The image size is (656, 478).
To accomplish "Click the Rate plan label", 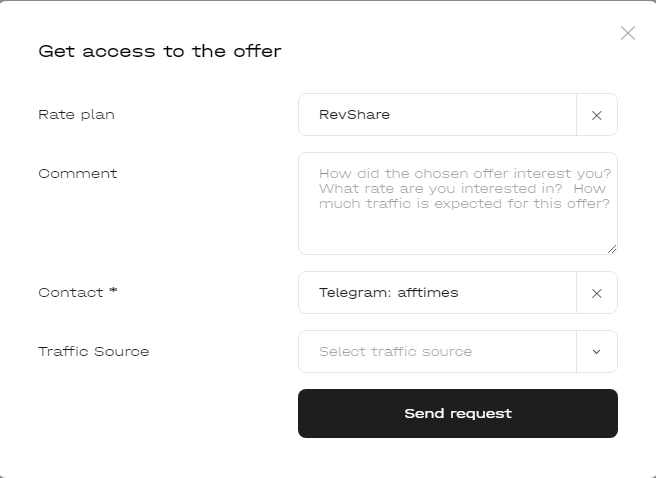I will 76,115.
